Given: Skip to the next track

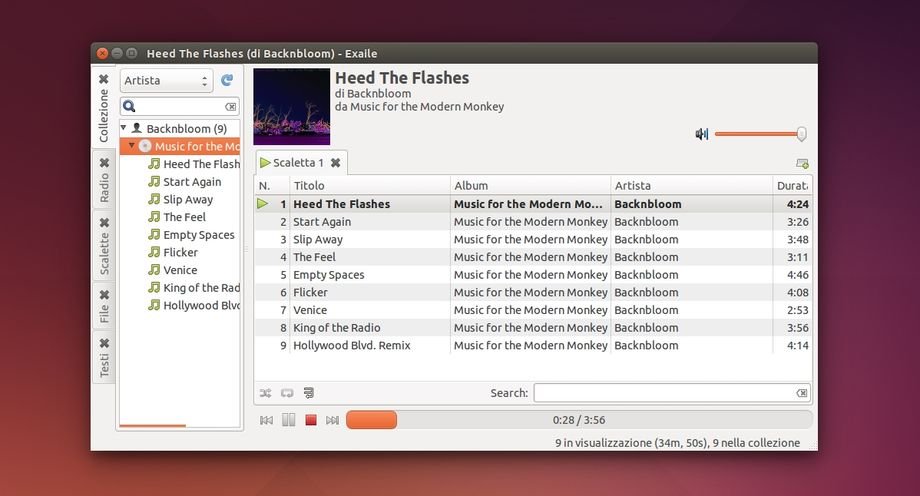Looking at the screenshot, I should [333, 420].
